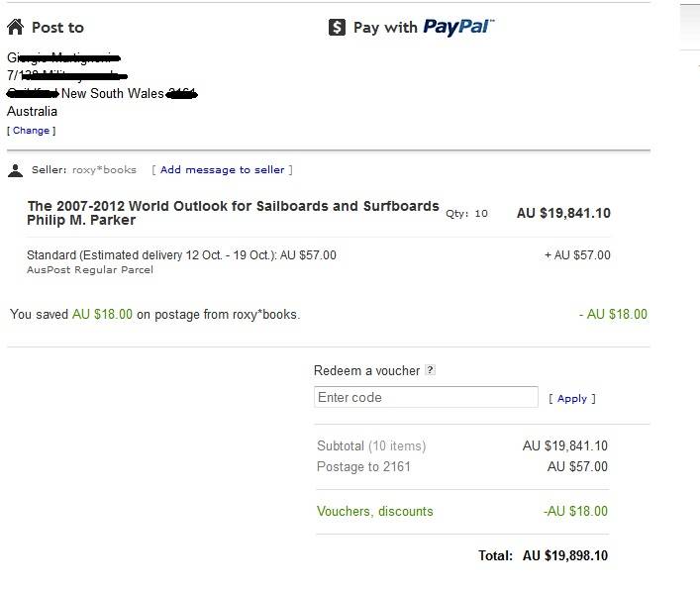This screenshot has height=590, width=700.
Task: Open Add message to seller
Action: [x=222, y=169]
